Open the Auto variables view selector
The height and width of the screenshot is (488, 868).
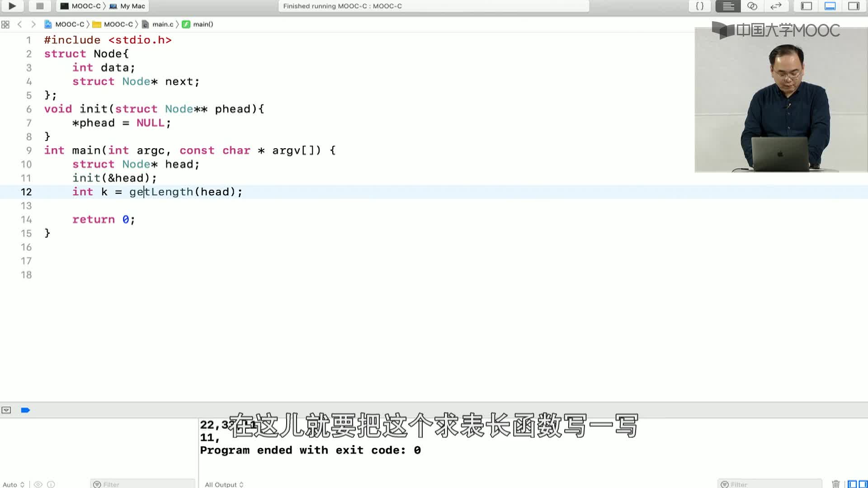click(x=13, y=484)
